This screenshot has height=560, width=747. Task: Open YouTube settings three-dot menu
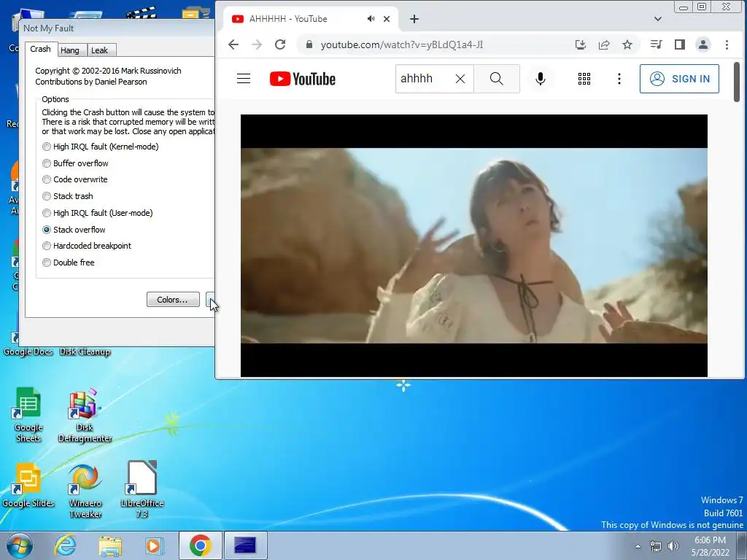click(x=619, y=79)
